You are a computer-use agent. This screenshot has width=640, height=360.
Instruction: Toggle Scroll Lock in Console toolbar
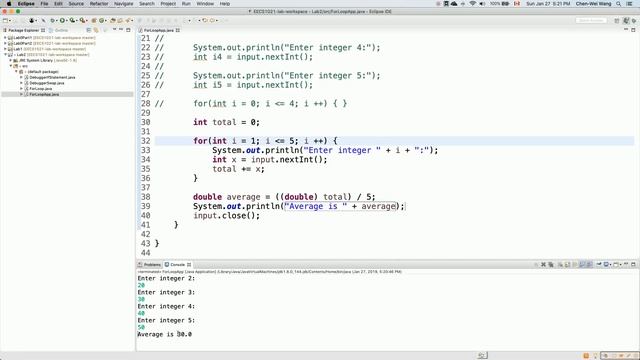point(567,264)
